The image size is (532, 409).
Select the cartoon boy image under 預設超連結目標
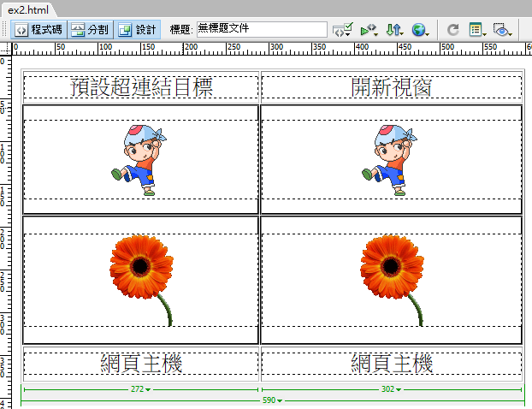point(139,160)
